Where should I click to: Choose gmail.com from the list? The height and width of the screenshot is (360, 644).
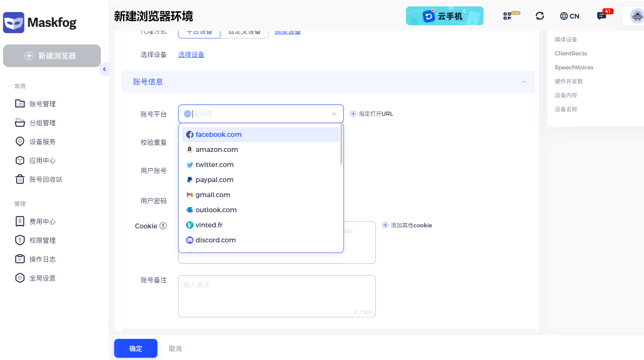tap(261, 195)
